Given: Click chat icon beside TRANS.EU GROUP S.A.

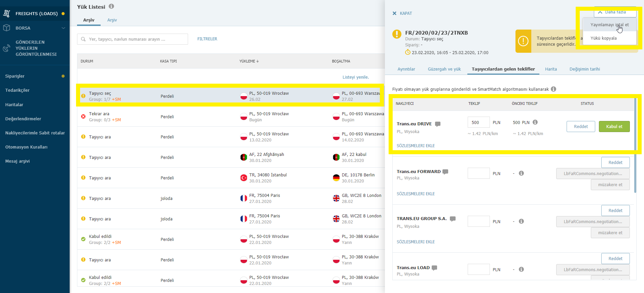Looking at the screenshot, I should [453, 219].
